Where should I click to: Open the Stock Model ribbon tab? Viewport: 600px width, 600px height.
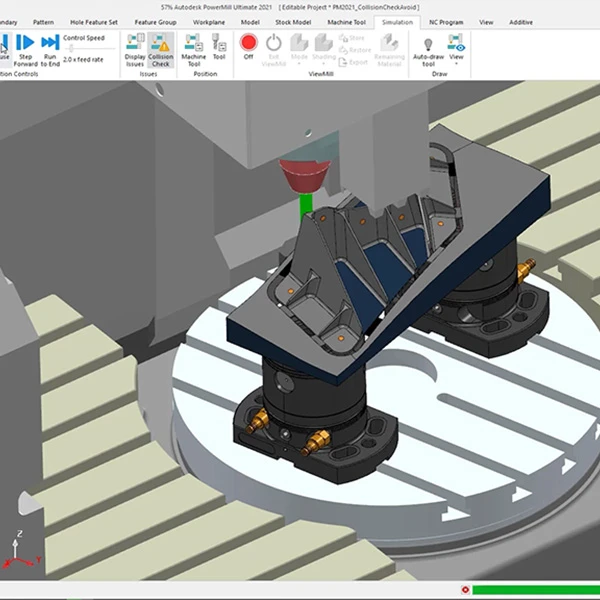[294, 21]
